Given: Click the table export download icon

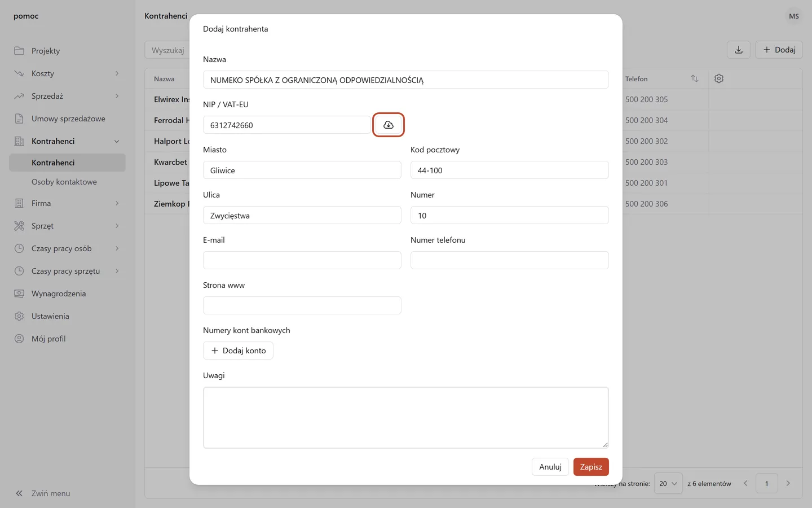Looking at the screenshot, I should coord(739,50).
